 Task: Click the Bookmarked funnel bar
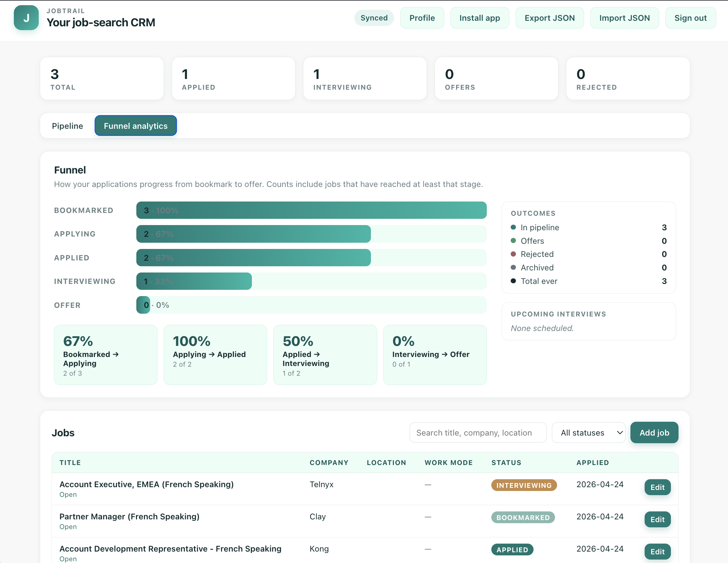(311, 210)
